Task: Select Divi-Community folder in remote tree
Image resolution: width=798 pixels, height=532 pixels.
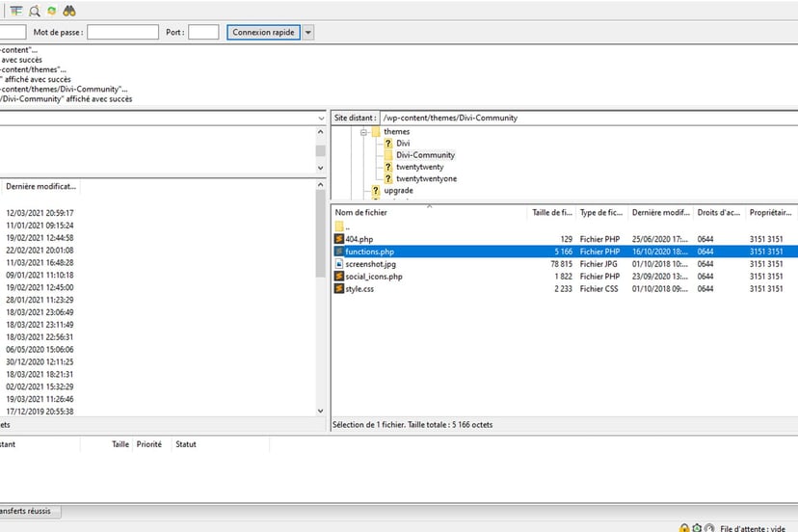Action: pyautogui.click(x=425, y=155)
